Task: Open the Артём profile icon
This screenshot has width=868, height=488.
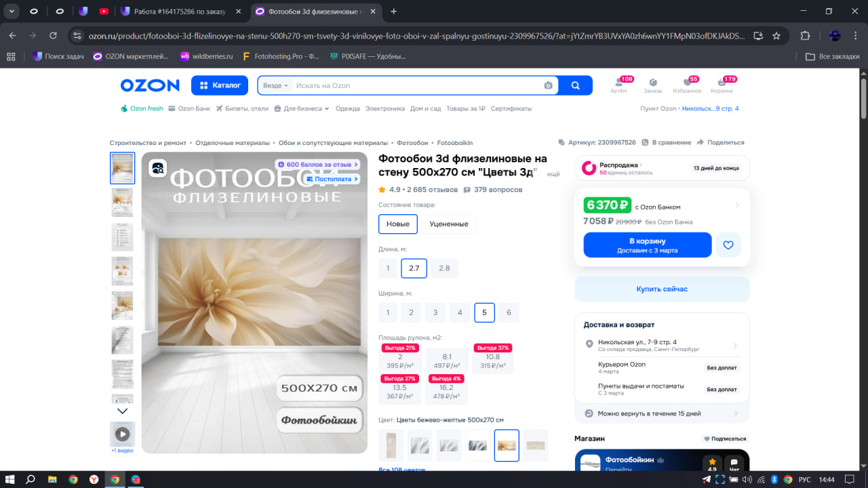Action: [x=618, y=85]
